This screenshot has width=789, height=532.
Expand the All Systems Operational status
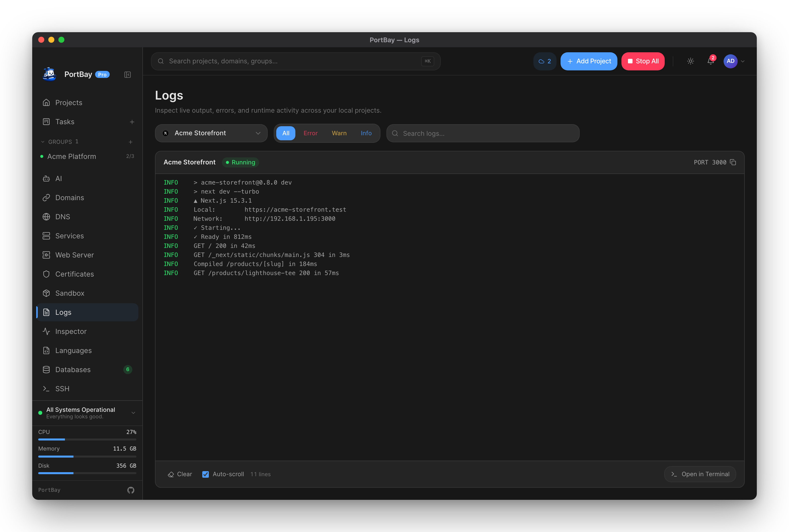tap(87, 413)
